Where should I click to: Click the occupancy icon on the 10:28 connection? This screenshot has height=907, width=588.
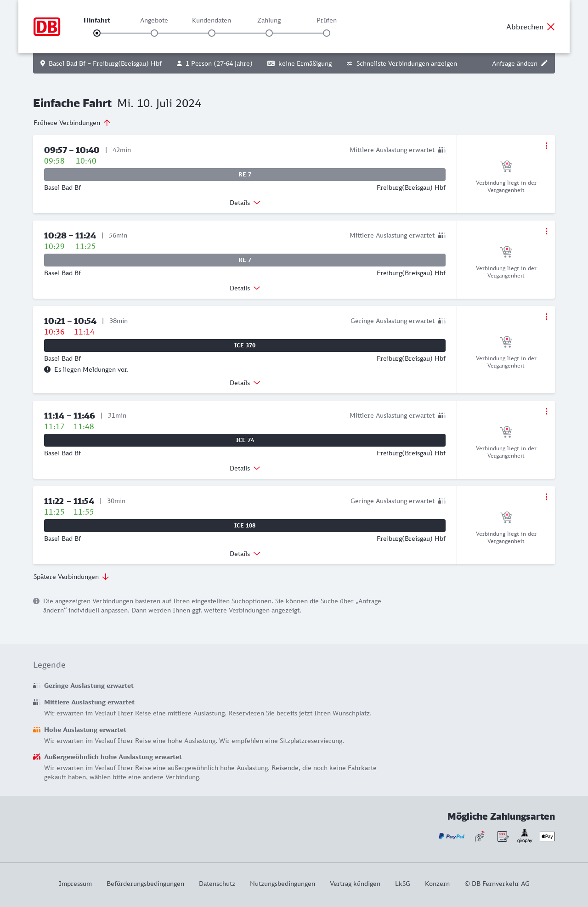tap(442, 235)
